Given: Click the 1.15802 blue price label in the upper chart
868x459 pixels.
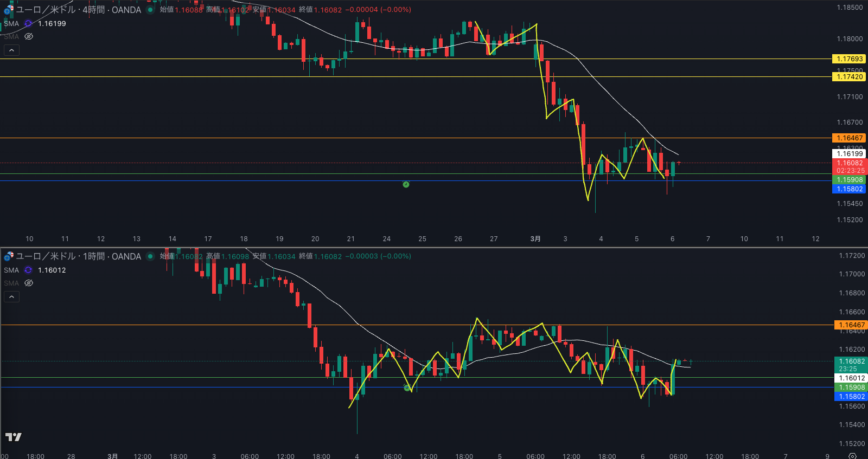Looking at the screenshot, I should pos(849,189).
